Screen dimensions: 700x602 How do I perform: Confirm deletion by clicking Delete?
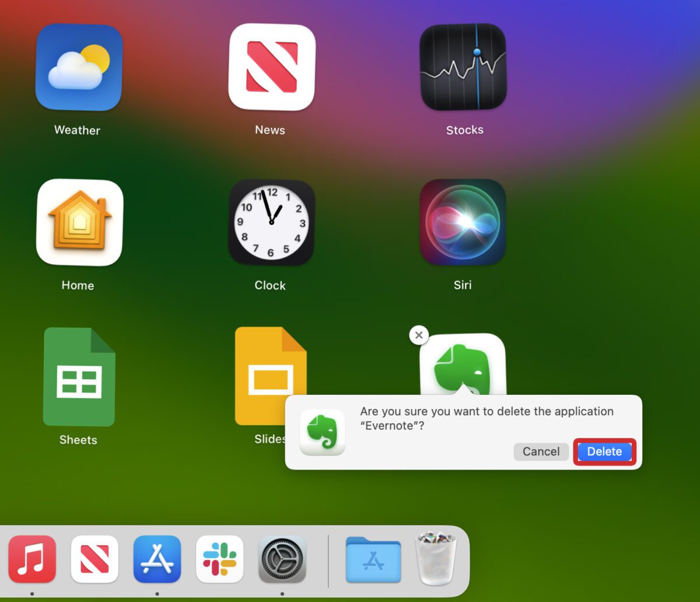604,451
